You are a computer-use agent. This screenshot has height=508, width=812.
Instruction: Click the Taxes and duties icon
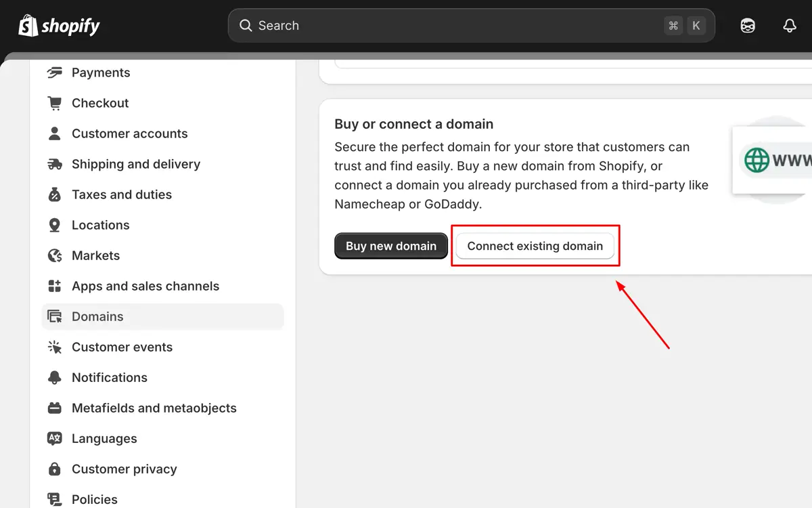tap(55, 194)
